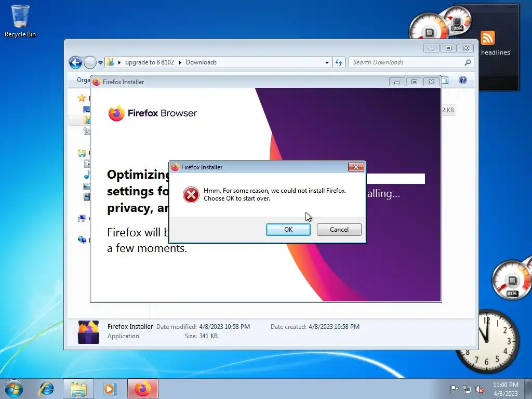This screenshot has width=532, height=399.
Task: Click the search magnifier icon in Explorer
Action: [x=468, y=62]
